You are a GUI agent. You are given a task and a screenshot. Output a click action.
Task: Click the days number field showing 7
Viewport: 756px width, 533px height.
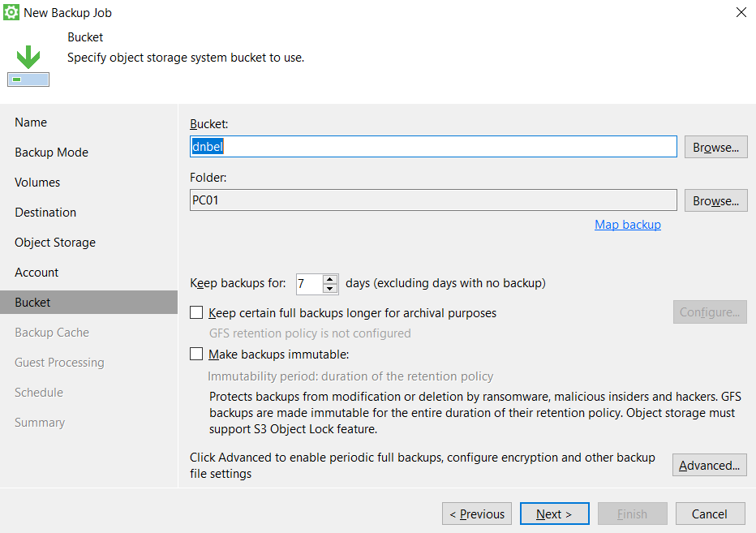pyautogui.click(x=309, y=283)
